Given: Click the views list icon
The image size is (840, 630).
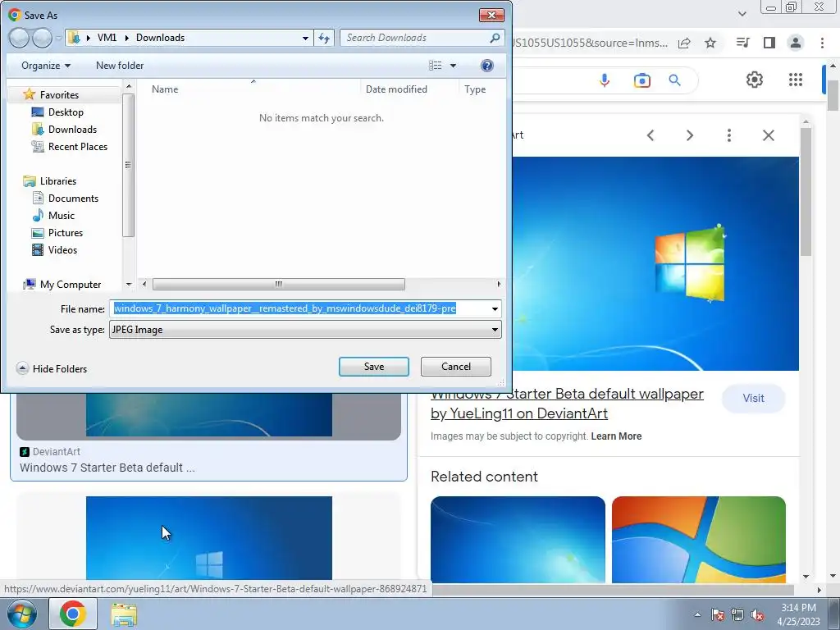Looking at the screenshot, I should (435, 66).
